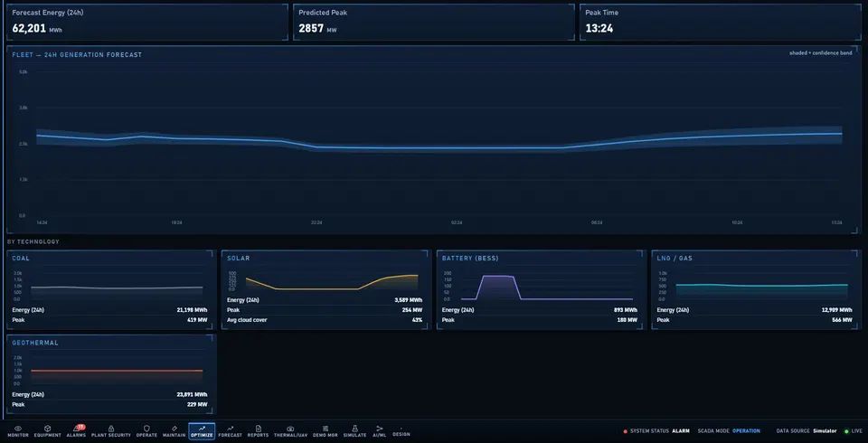Open the Thermal/UAV camera icon
The width and height of the screenshot is (868, 443).
(290, 429)
